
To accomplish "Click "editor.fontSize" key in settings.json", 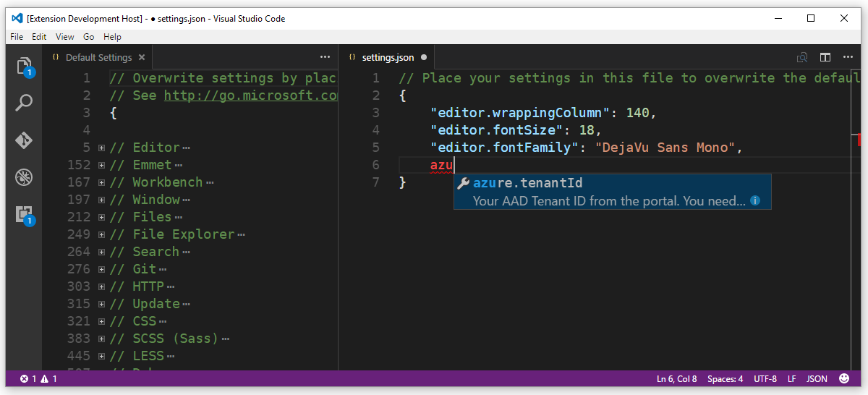I will point(501,130).
